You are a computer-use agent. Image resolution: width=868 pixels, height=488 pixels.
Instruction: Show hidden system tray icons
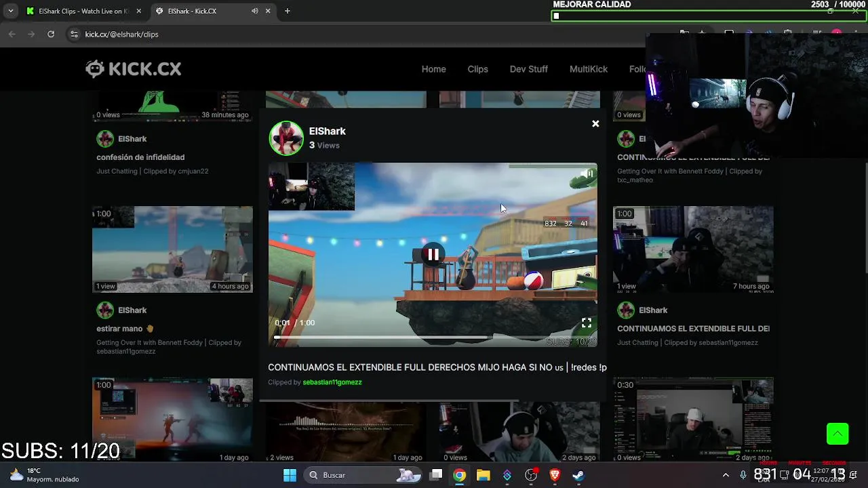pos(726,475)
